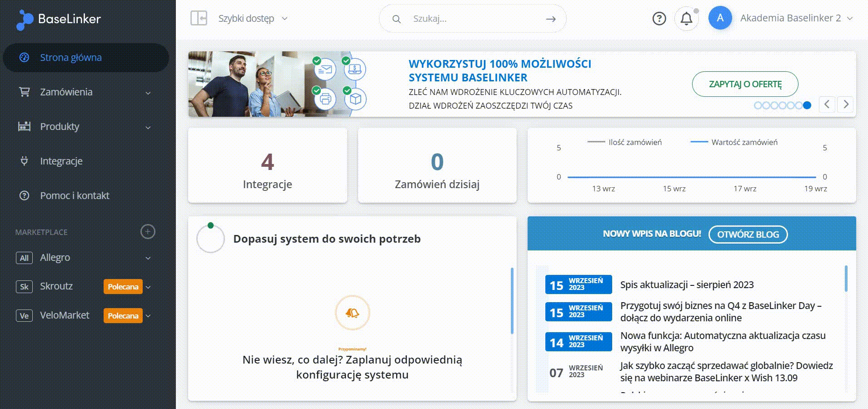Click the Integracje plug icon
This screenshot has height=409, width=868.
coord(24,161)
